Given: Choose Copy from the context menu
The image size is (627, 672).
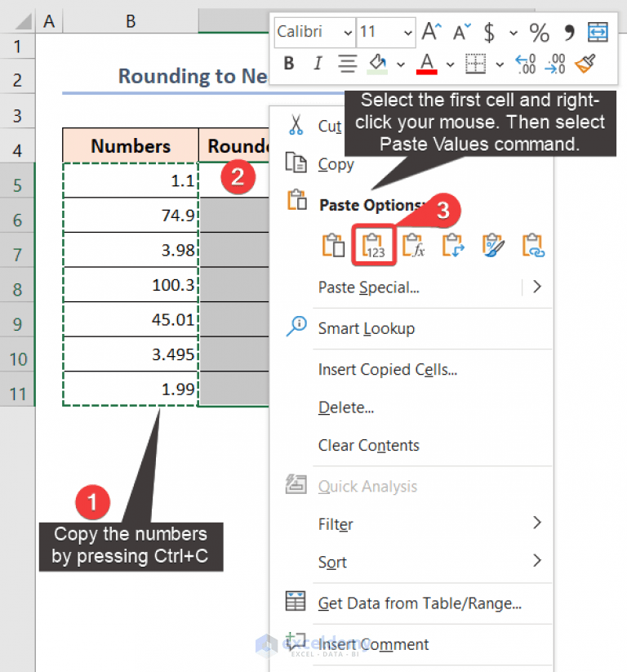Looking at the screenshot, I should coord(336,164).
